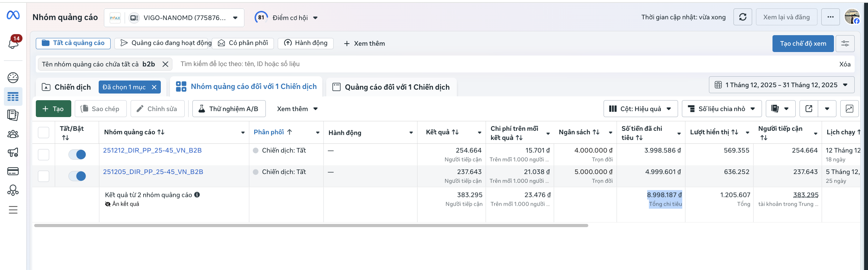The width and height of the screenshot is (868, 270).
Task: Expand the Cột: Hiệu quả columns dropdown
Action: 640,109
